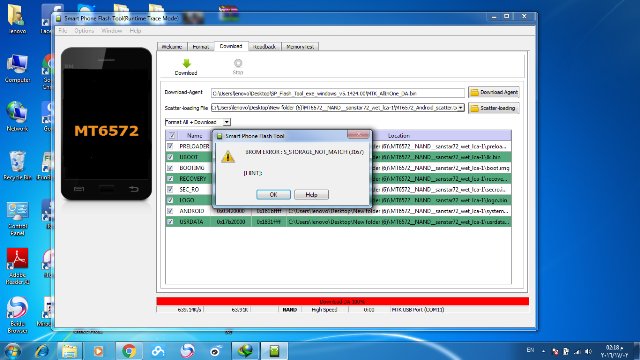Click the red Download DA 100% progress bar

[x=342, y=302]
